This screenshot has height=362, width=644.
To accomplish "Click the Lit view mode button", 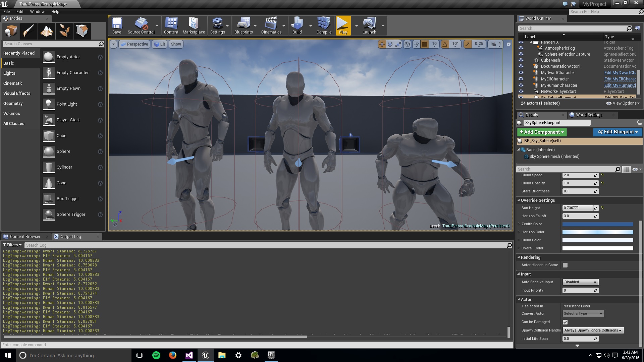I will pyautogui.click(x=160, y=44).
